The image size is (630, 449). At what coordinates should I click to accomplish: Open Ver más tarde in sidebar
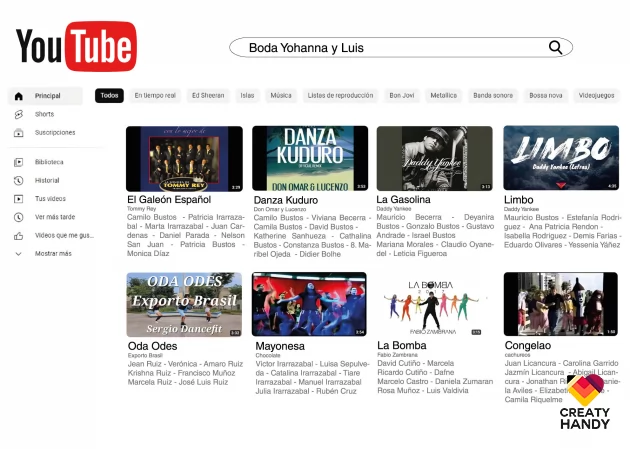coord(55,217)
